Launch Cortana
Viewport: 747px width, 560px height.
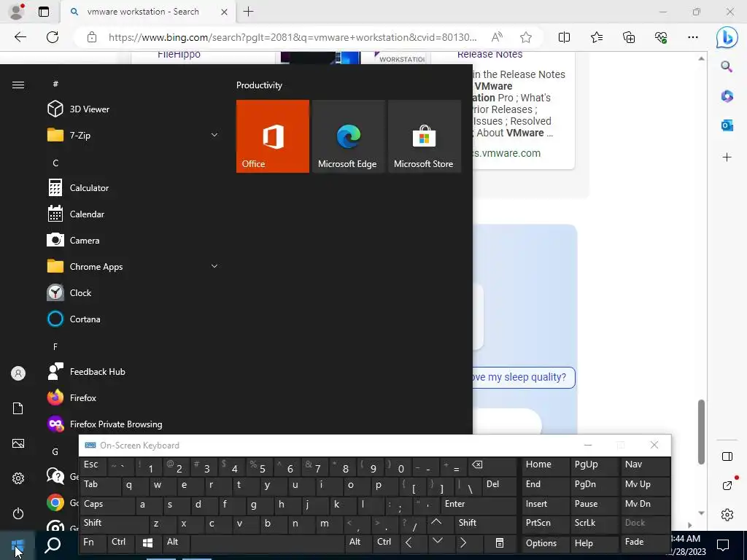(133, 319)
